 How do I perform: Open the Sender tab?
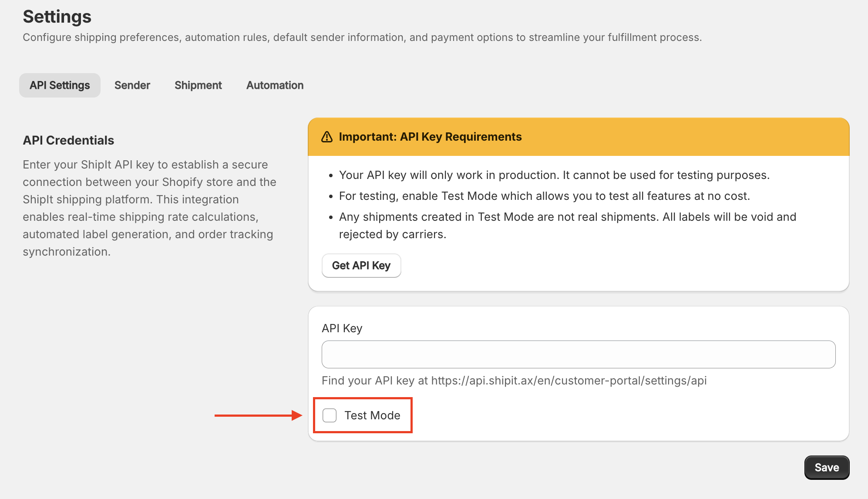[x=132, y=85]
